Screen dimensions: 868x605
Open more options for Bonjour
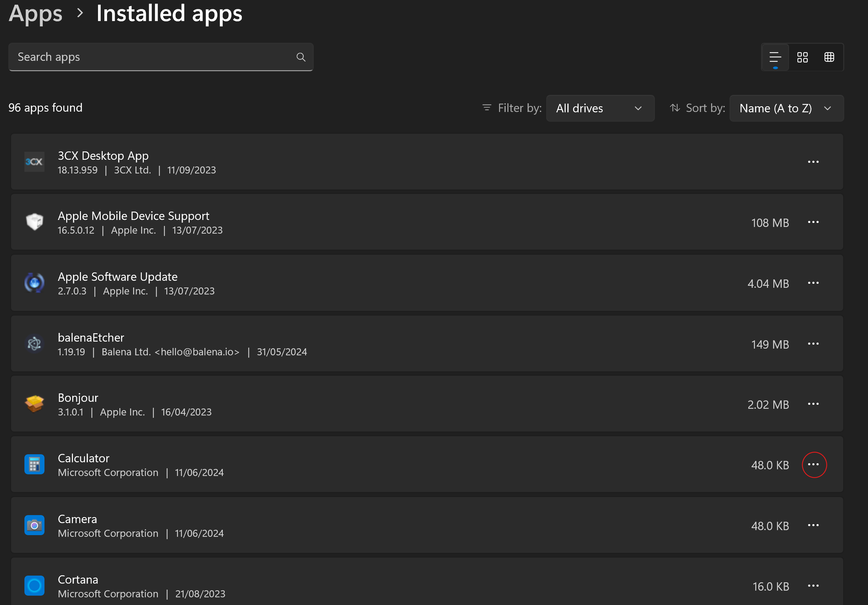(813, 404)
